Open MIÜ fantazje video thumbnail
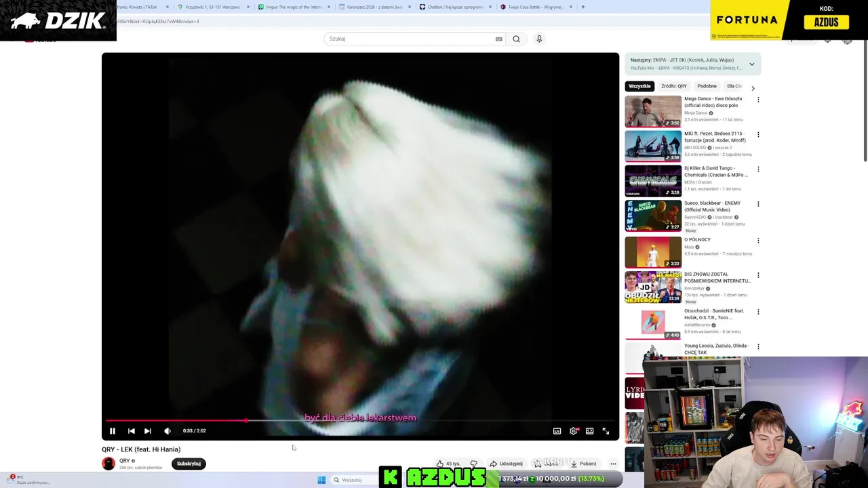Viewport: 868px width, 488px height. [653, 146]
